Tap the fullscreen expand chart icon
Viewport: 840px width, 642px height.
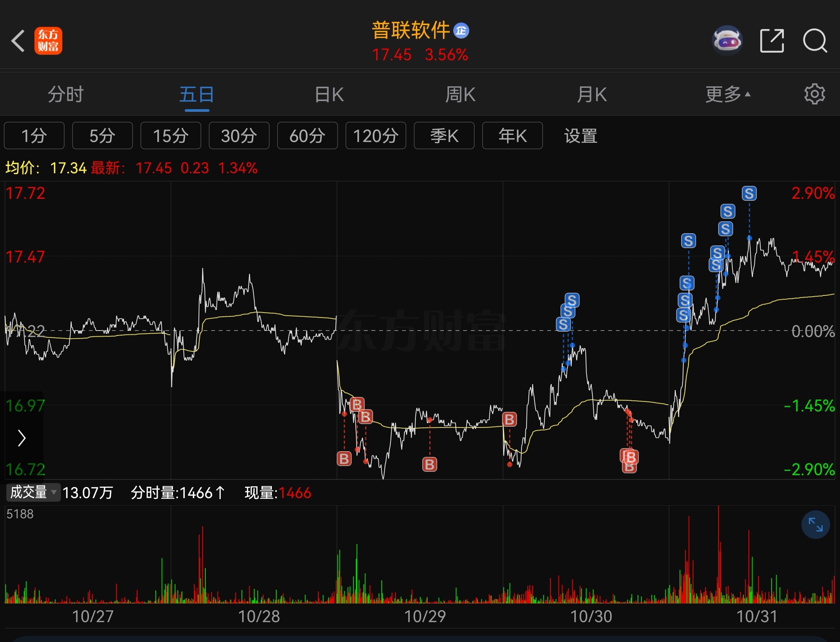[815, 525]
